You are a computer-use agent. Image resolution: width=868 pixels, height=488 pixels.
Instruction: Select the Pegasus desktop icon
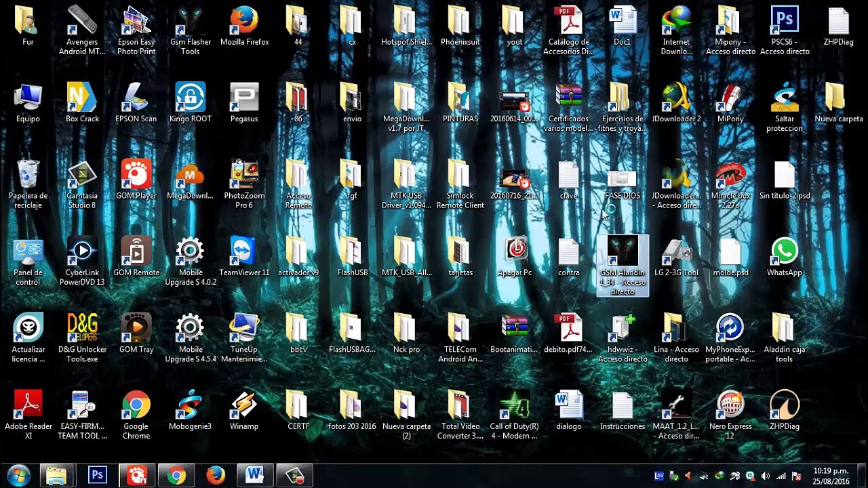(x=244, y=103)
